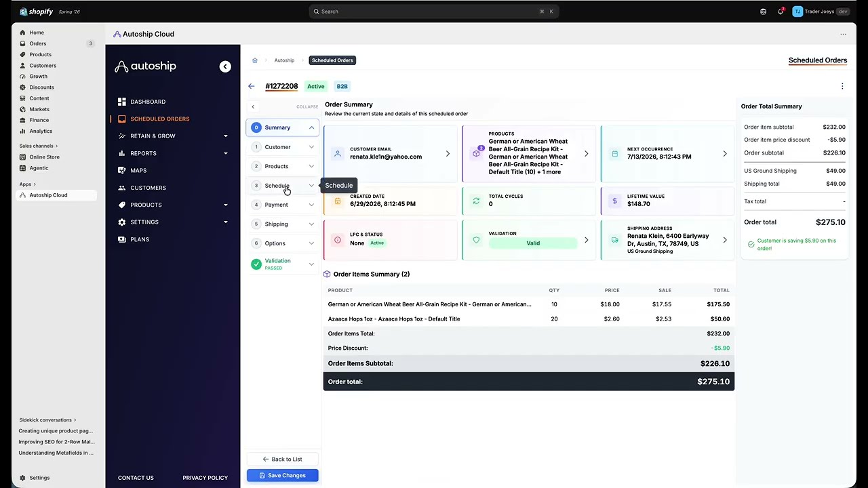Expand the Settings menu arrow in Autoship sidebar
Screen dimensions: 868x488
coord(226,222)
